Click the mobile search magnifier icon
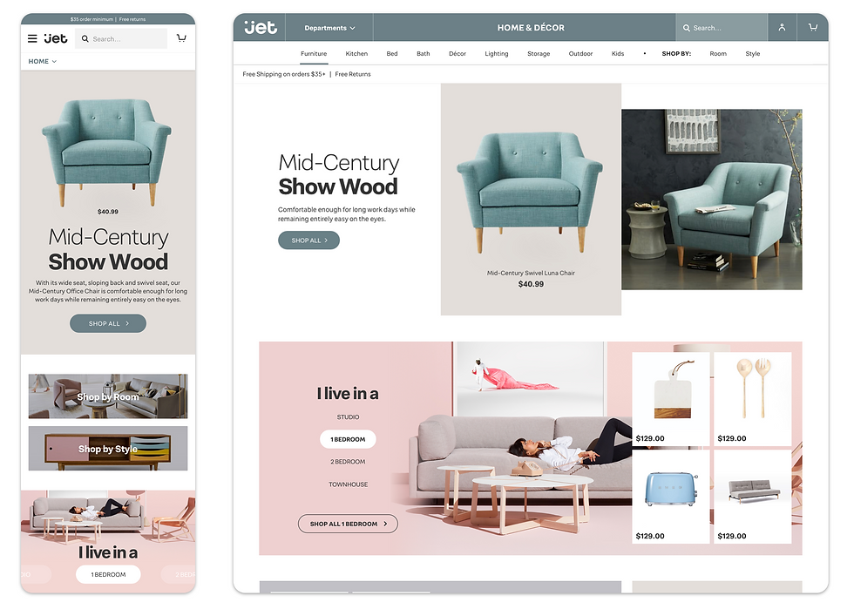Image resolution: width=854 pixels, height=616 pixels. pos(85,38)
